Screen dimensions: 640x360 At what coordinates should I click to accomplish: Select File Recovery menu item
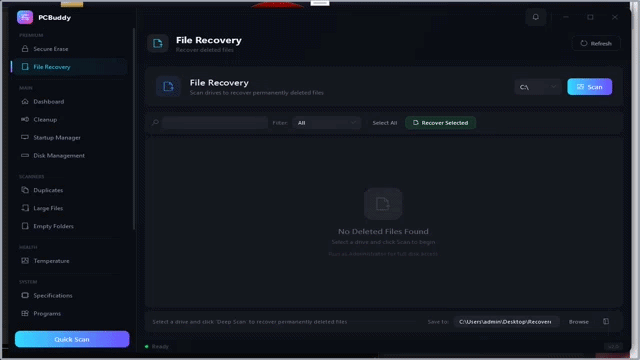69,67
